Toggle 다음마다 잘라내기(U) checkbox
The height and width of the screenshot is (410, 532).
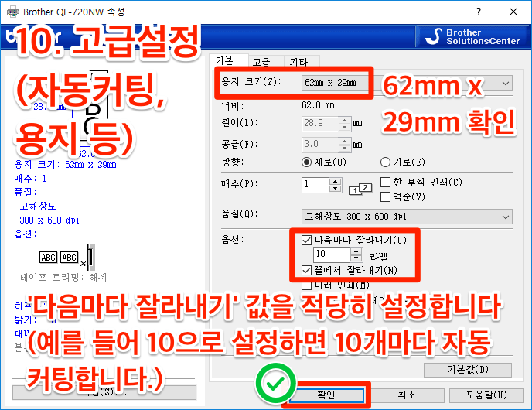[306, 241]
